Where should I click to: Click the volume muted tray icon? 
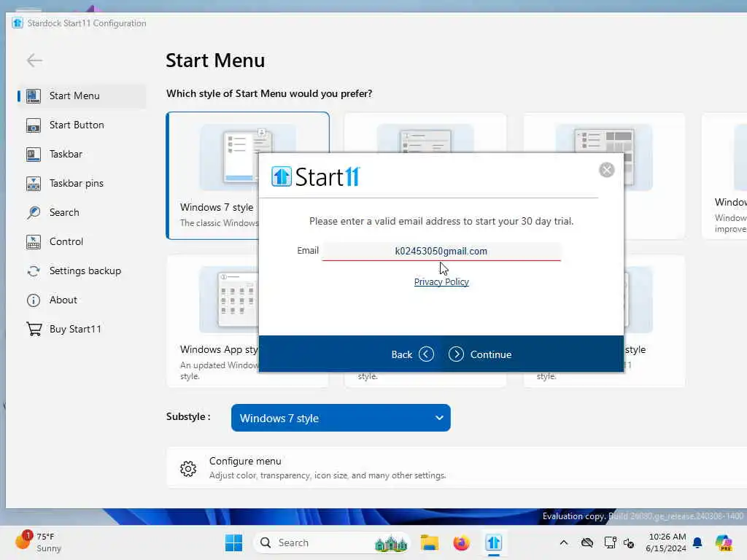pos(629,542)
